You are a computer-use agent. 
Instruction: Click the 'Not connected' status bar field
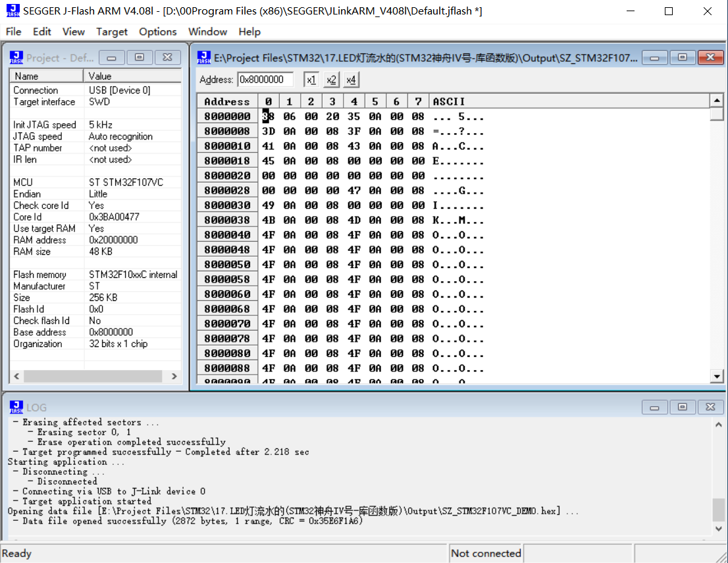486,553
